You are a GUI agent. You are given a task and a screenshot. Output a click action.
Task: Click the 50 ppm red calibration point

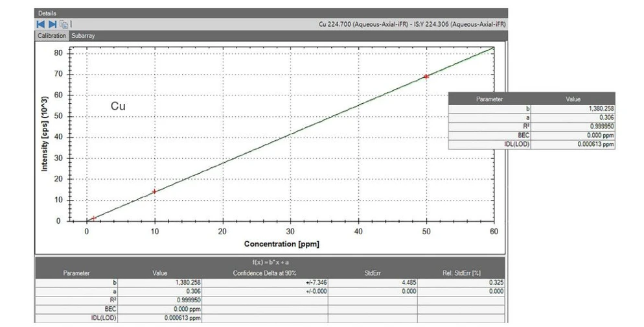(x=426, y=77)
